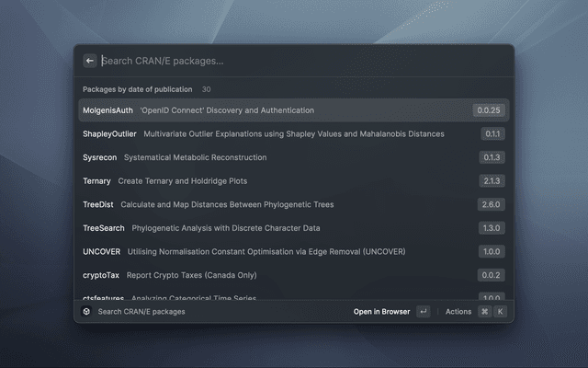Open the Actions menu
Screen dimensions: 588x368
click(458, 312)
